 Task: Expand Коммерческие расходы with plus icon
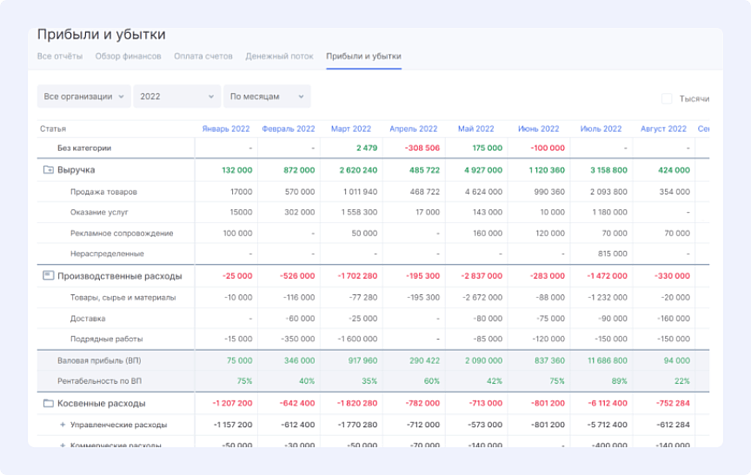(x=62, y=444)
